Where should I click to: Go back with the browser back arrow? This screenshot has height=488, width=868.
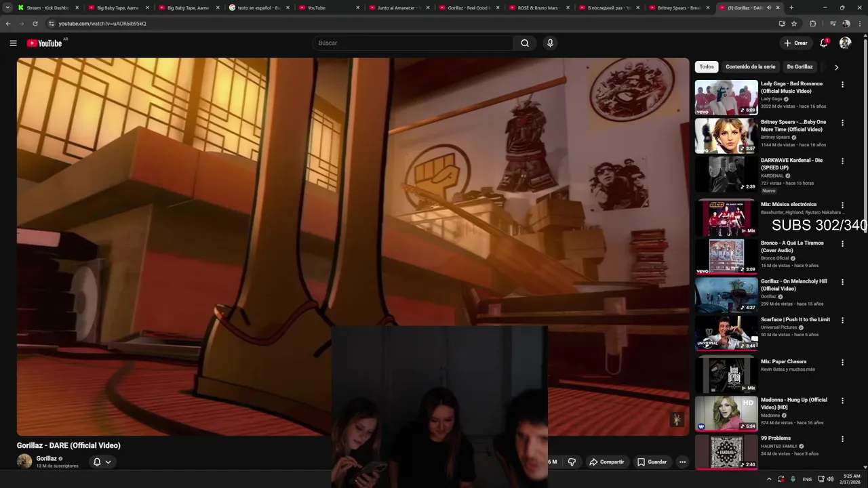(x=8, y=23)
